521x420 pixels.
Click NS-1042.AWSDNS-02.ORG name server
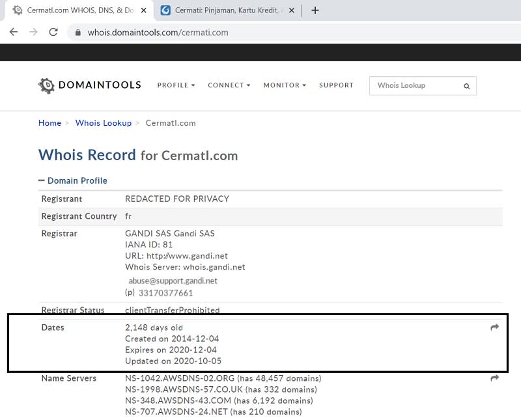click(180, 378)
